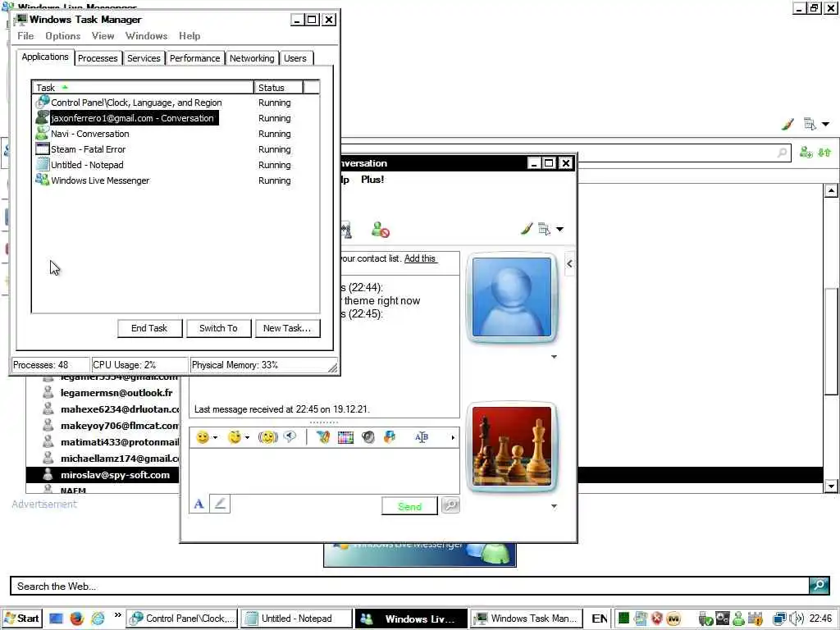Image resolution: width=840 pixels, height=630 pixels.
Task: Open the Plus! menu in the conversation
Action: [372, 180]
